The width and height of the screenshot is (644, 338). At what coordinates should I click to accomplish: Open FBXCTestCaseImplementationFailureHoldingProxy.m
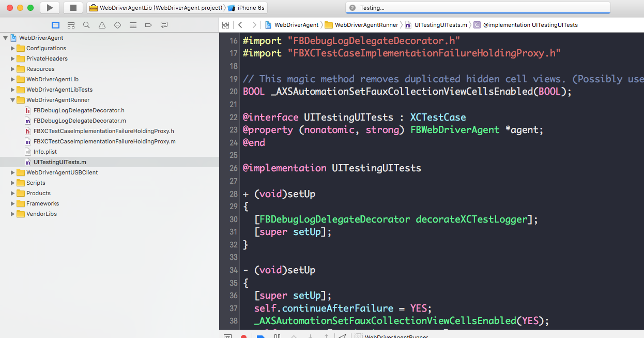(x=104, y=141)
